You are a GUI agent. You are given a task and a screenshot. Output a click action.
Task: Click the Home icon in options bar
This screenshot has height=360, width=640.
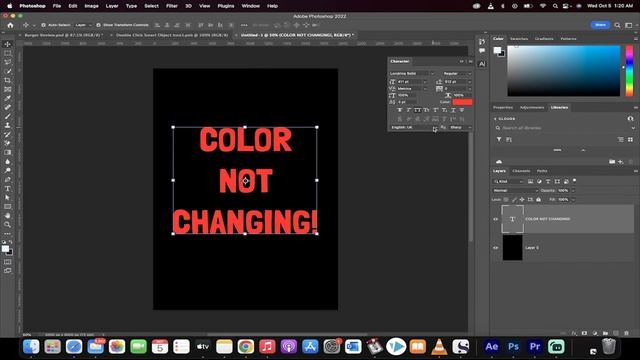pyautogui.click(x=10, y=25)
